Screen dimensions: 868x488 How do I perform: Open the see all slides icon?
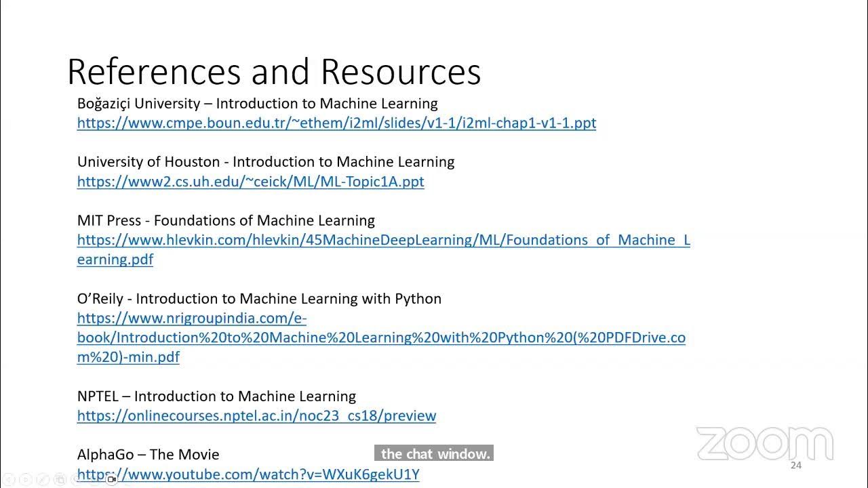click(x=59, y=480)
